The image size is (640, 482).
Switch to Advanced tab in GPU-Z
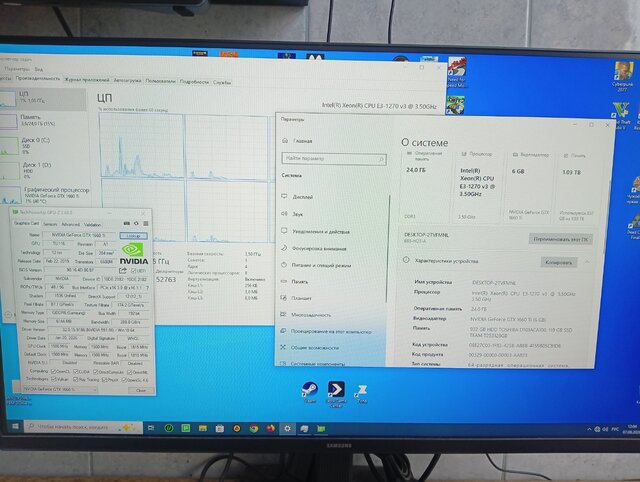pos(70,224)
